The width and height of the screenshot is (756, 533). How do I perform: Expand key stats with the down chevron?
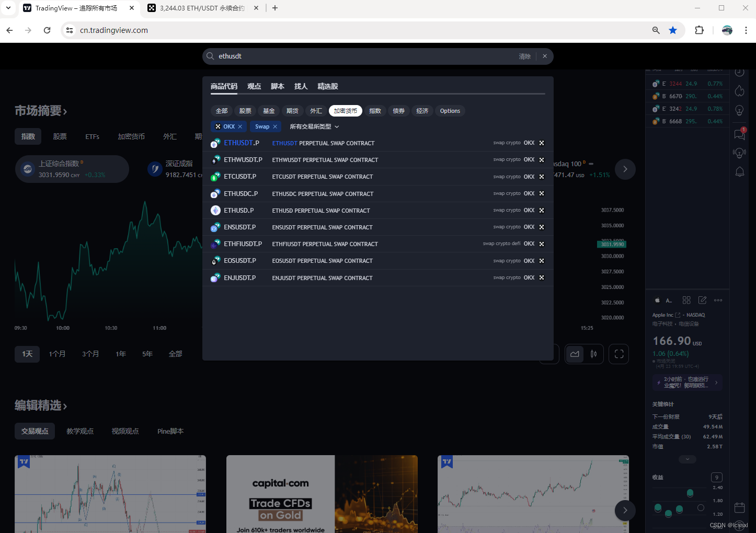tap(688, 459)
